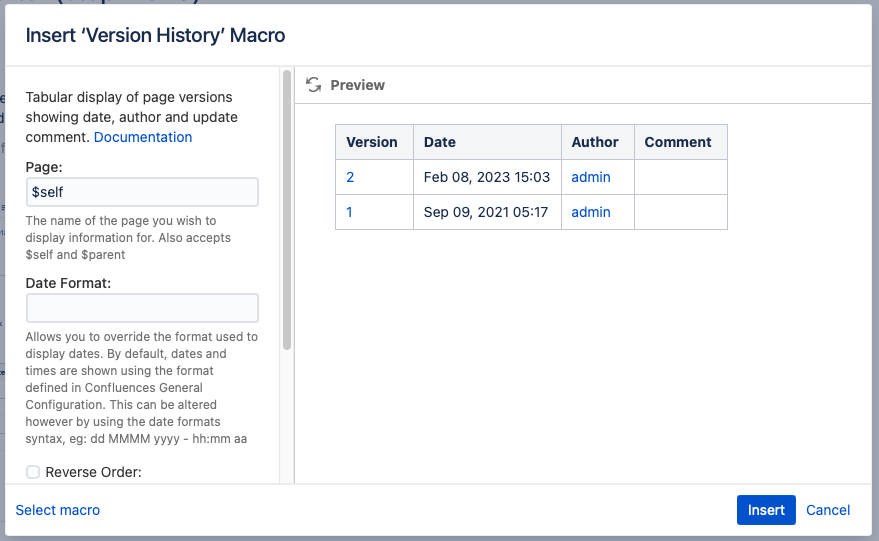Click the Insert button
The width and height of the screenshot is (879, 541).
tap(766, 510)
